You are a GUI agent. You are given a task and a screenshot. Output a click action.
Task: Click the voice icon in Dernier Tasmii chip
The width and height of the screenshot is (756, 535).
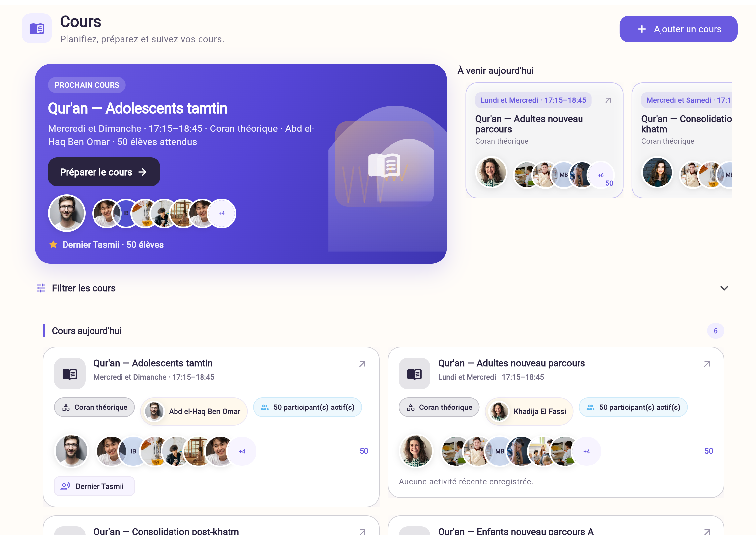click(x=66, y=486)
